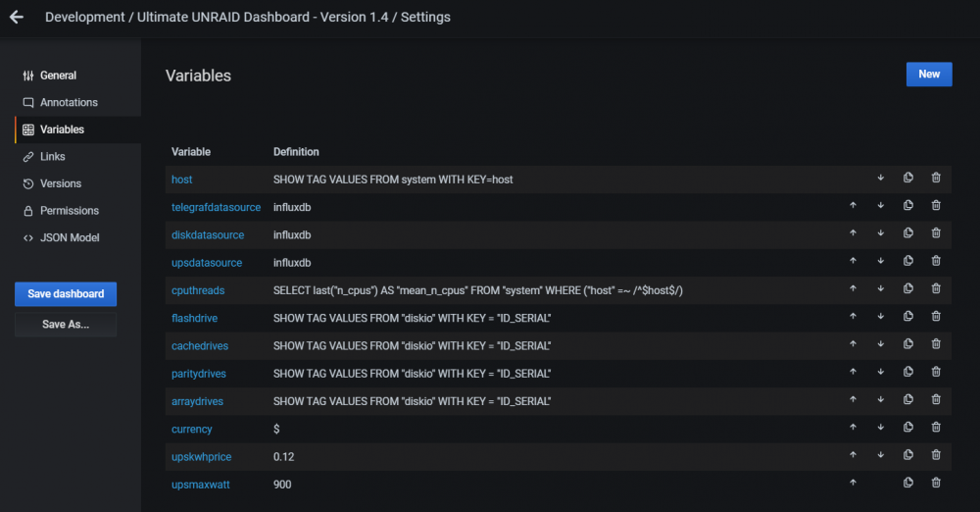The width and height of the screenshot is (980, 512).
Task: Open flashdrive variable link
Action: pos(194,318)
